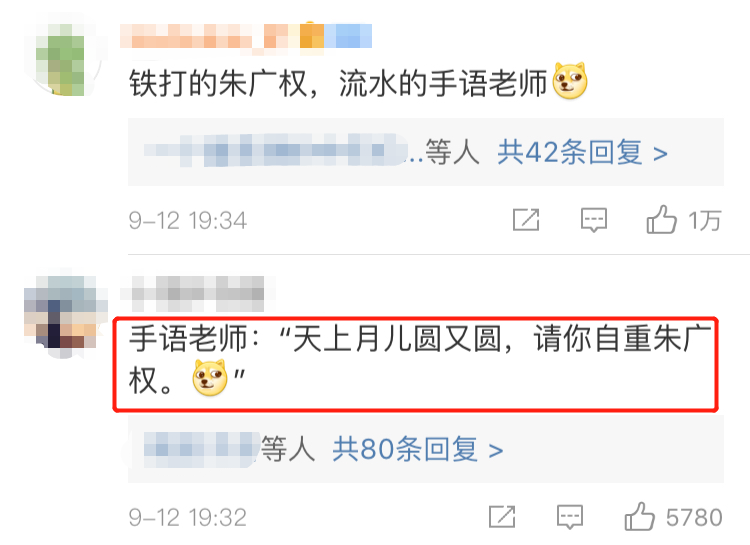Tap the blurred replier name in the 42-replies box
The width and height of the screenshot is (750, 545).
pos(276,150)
